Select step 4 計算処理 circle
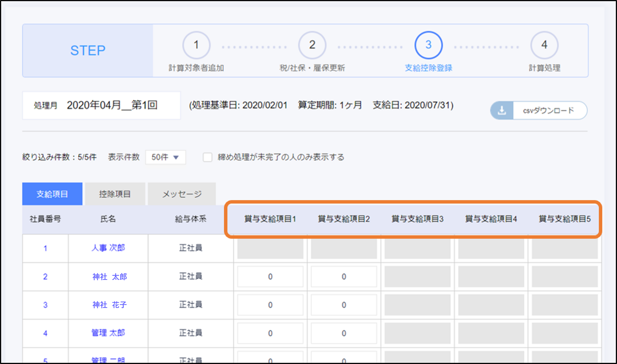The image size is (617, 364). 544,45
